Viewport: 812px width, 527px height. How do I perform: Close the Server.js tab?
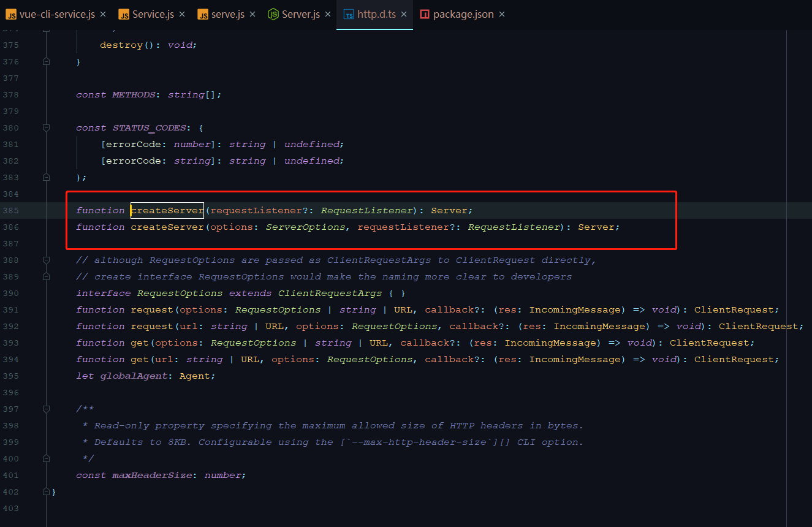[327, 13]
